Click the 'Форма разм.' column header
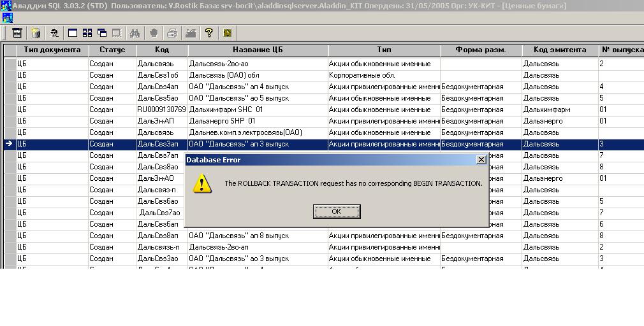Screen dimensions: 644x326 (x=481, y=50)
